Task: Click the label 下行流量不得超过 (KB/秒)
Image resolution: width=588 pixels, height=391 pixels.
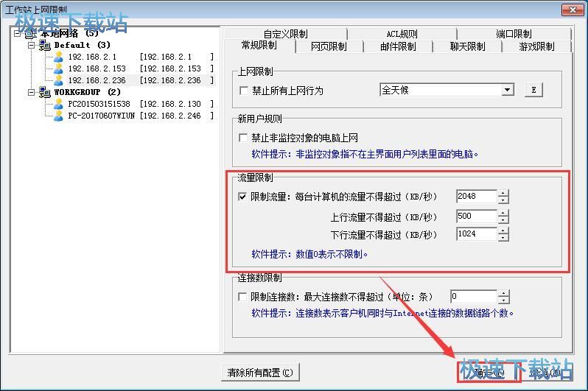Action: click(384, 235)
